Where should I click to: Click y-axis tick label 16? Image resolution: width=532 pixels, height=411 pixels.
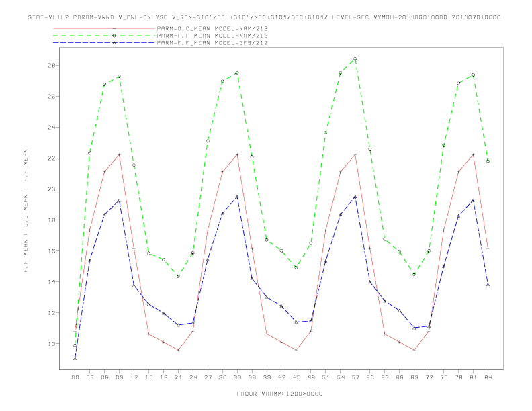pos(52,251)
